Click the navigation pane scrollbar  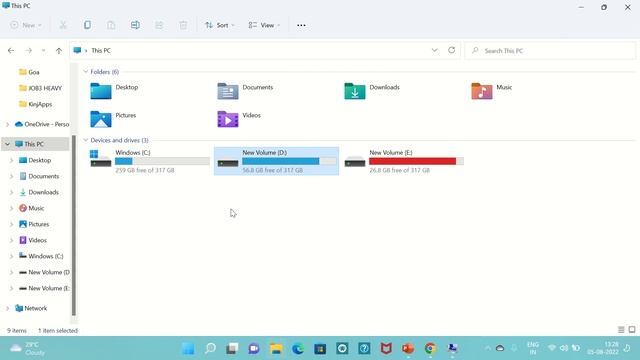pyautogui.click(x=74, y=225)
